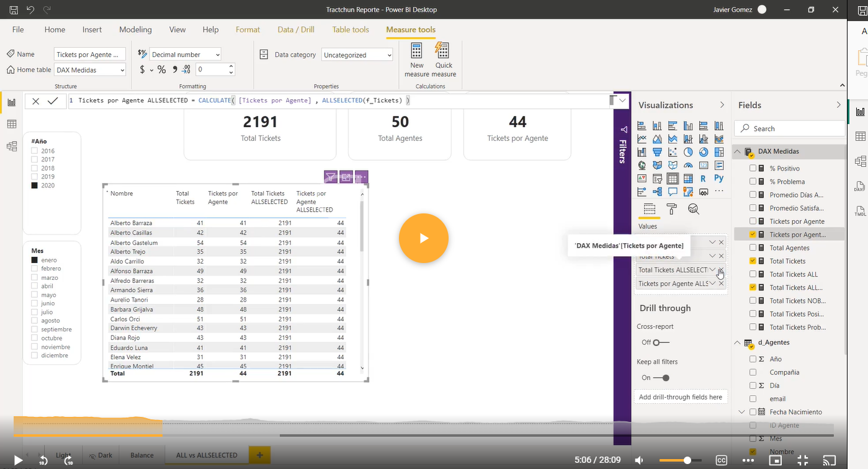Switch to the Table tools tab
Image resolution: width=868 pixels, height=469 pixels.
pos(351,30)
